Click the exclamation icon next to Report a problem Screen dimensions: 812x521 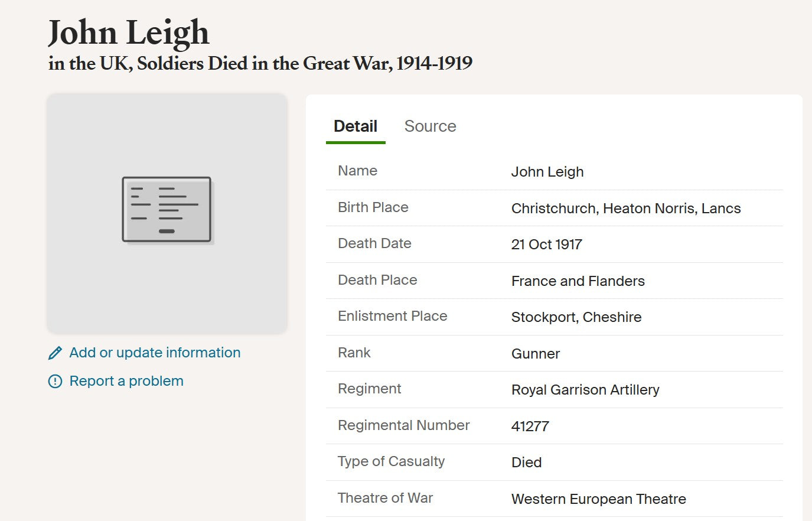click(55, 382)
